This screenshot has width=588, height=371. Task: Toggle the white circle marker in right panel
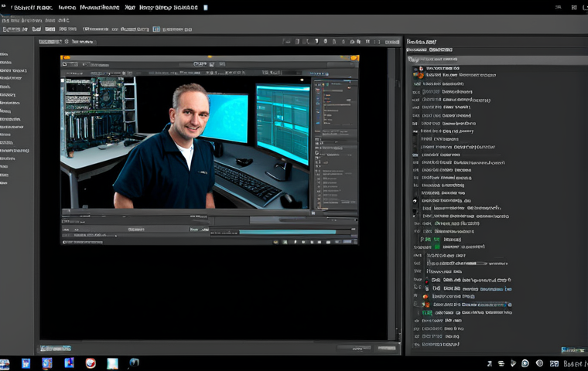pos(415,201)
